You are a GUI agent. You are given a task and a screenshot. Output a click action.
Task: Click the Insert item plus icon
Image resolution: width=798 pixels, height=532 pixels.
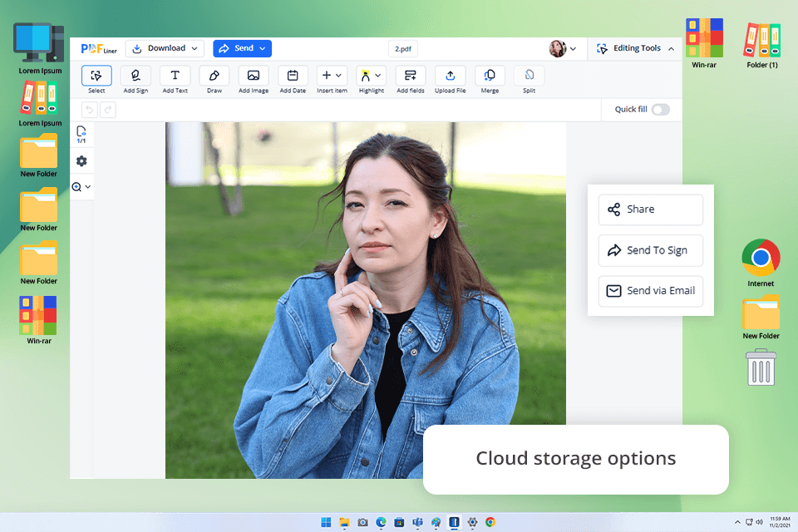coord(327,76)
